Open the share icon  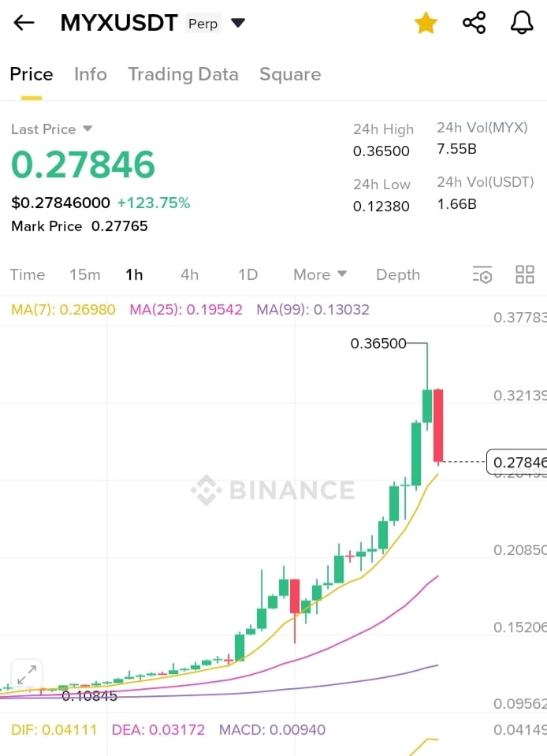[x=474, y=23]
